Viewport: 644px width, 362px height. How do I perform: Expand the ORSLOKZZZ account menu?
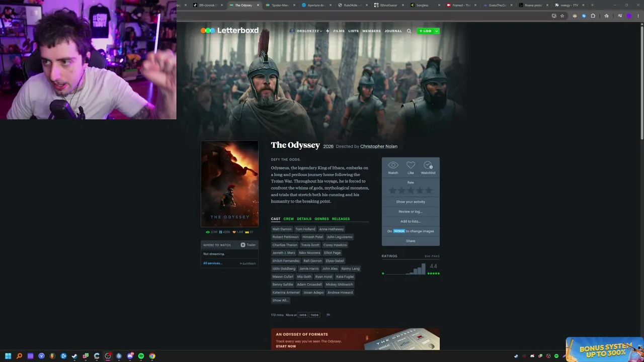(x=305, y=31)
